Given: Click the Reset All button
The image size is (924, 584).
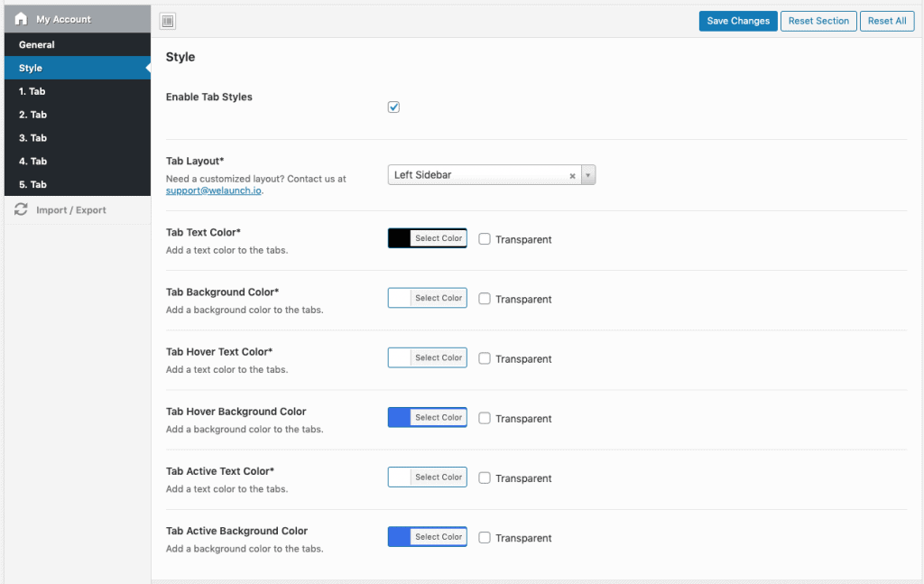Looking at the screenshot, I should tap(887, 21).
